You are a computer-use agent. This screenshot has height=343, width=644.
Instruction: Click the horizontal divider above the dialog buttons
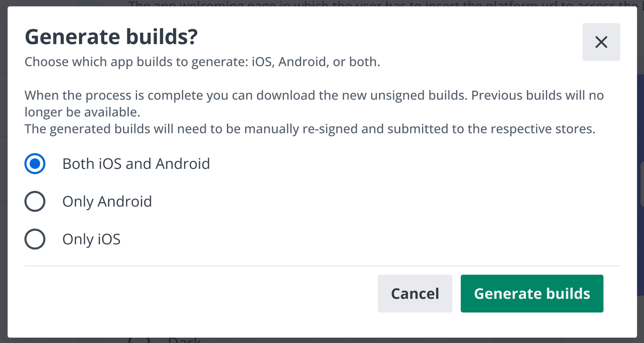(322, 266)
